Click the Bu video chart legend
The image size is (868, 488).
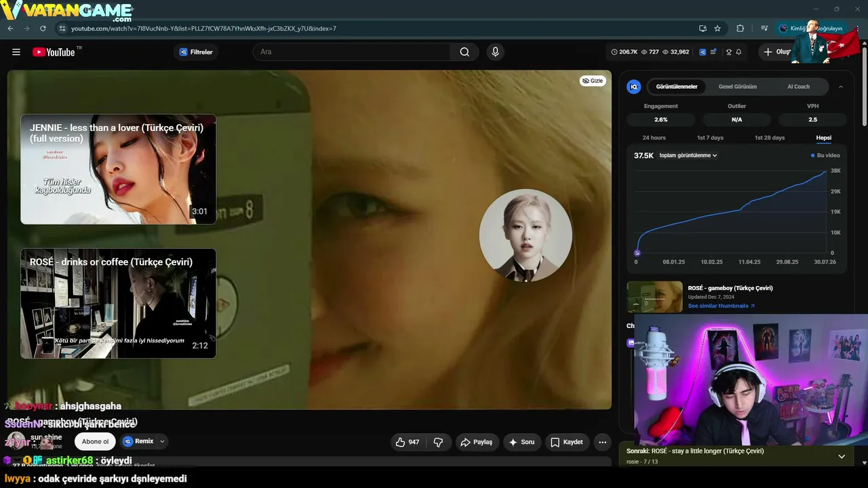pos(825,155)
